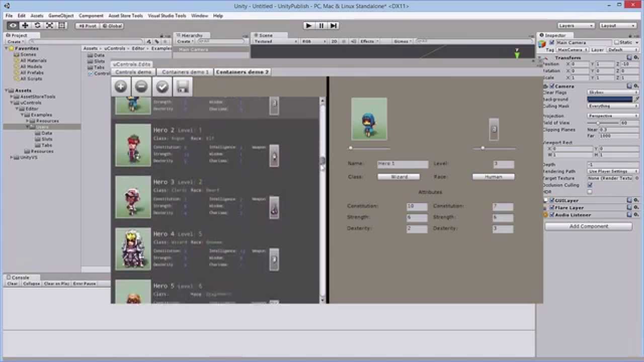Select the Rotate tool in toolbar
Screen dimensions: 644x362
coord(37,26)
